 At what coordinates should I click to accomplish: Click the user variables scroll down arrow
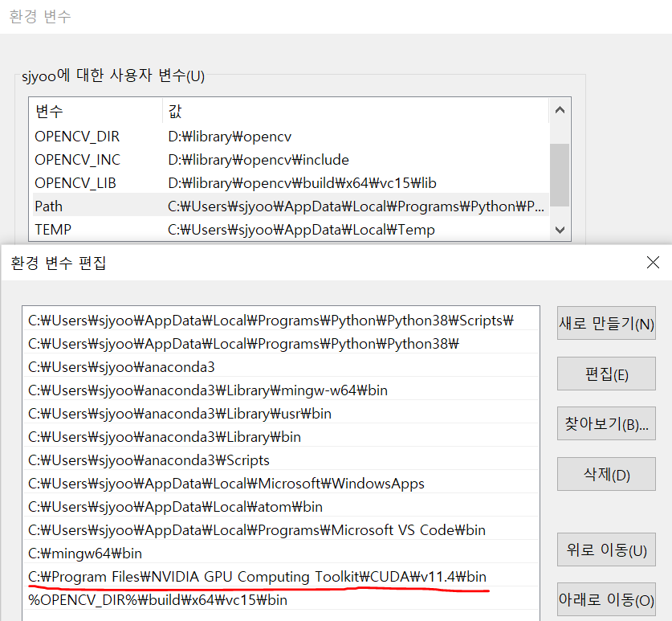(560, 230)
